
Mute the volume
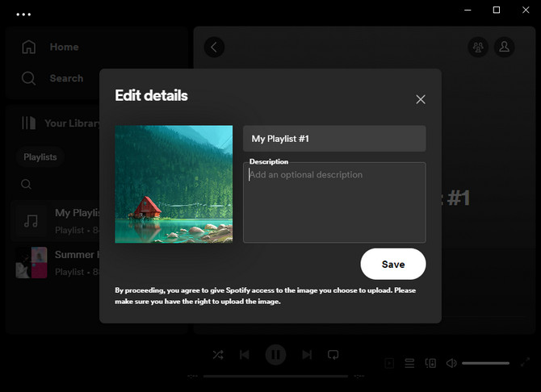click(451, 363)
